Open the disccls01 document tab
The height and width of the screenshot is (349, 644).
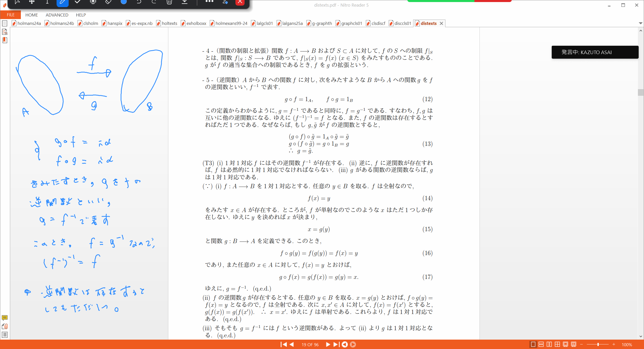point(400,23)
